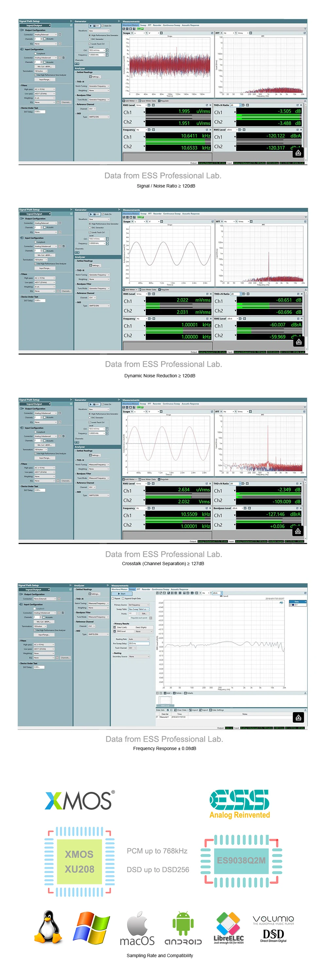Click Data Settings gear in Frequency Response screenshot
Image resolution: width=327 pixels, height=980 pixels.
click(x=216, y=710)
